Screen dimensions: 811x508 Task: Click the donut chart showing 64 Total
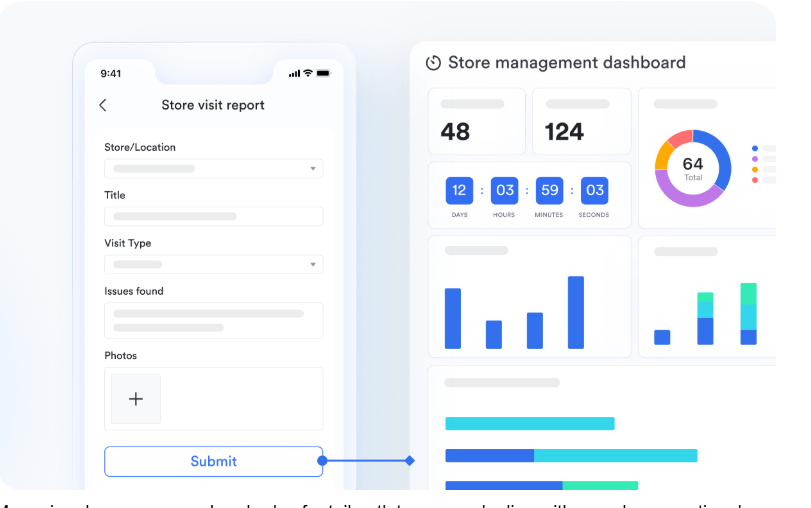pos(692,168)
